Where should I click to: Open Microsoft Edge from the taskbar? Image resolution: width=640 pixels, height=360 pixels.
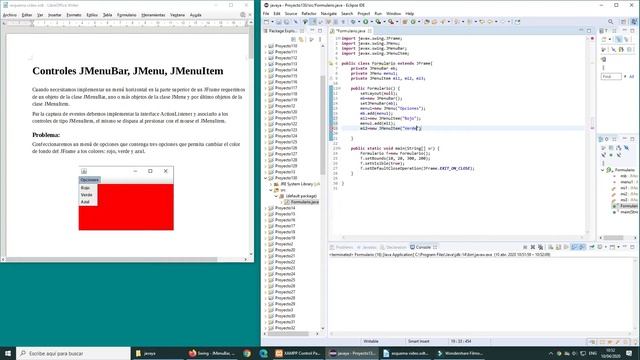pyautogui.click(x=264, y=353)
